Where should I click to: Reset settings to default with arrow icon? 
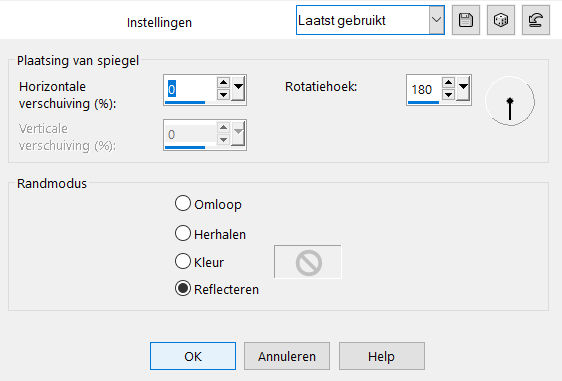pyautogui.click(x=536, y=20)
